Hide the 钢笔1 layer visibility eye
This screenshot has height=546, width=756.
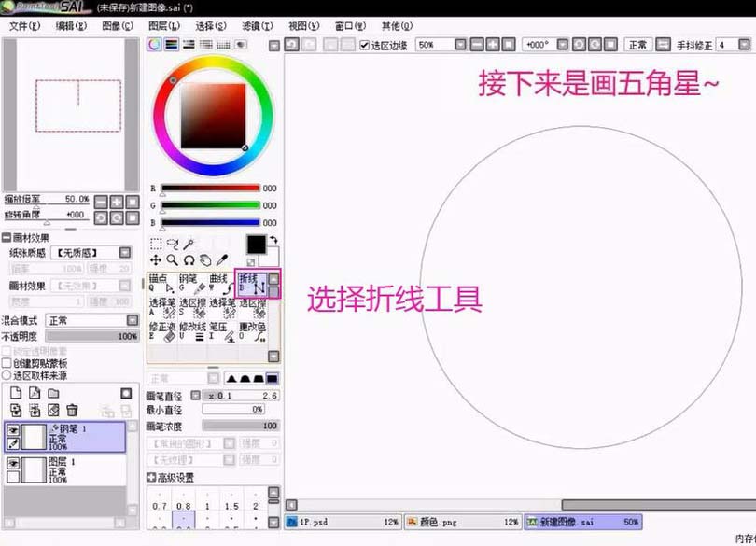[x=13, y=428]
